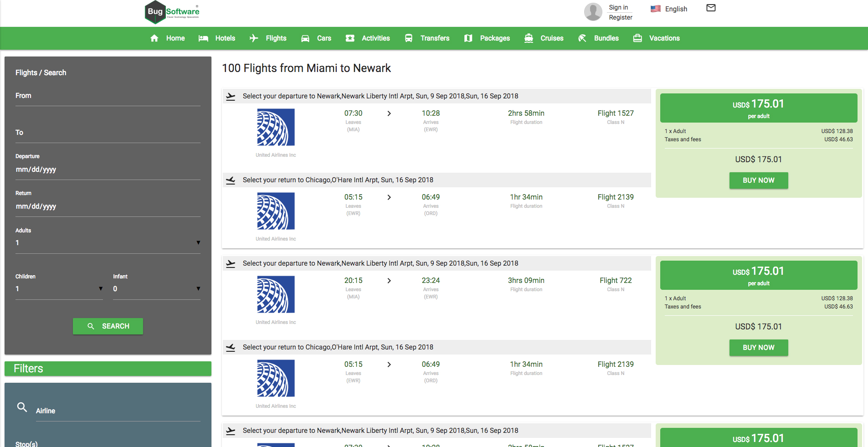Click the Flight 722 label

pyautogui.click(x=616, y=280)
